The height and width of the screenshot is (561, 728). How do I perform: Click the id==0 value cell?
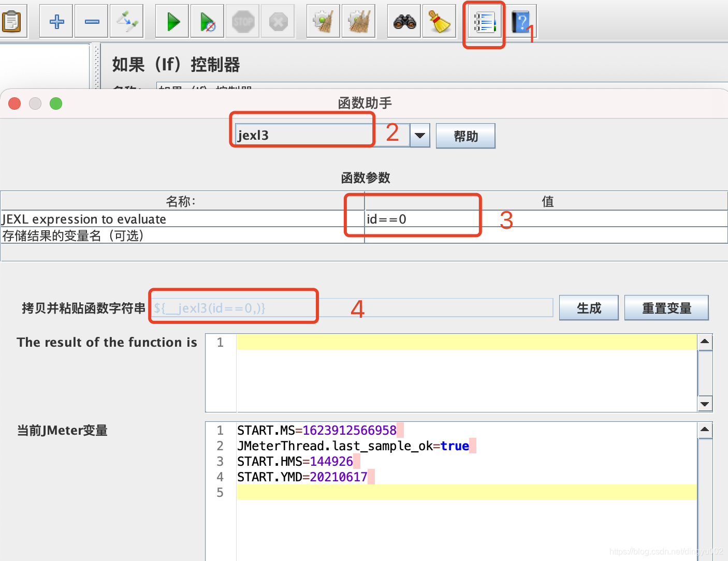[546, 219]
